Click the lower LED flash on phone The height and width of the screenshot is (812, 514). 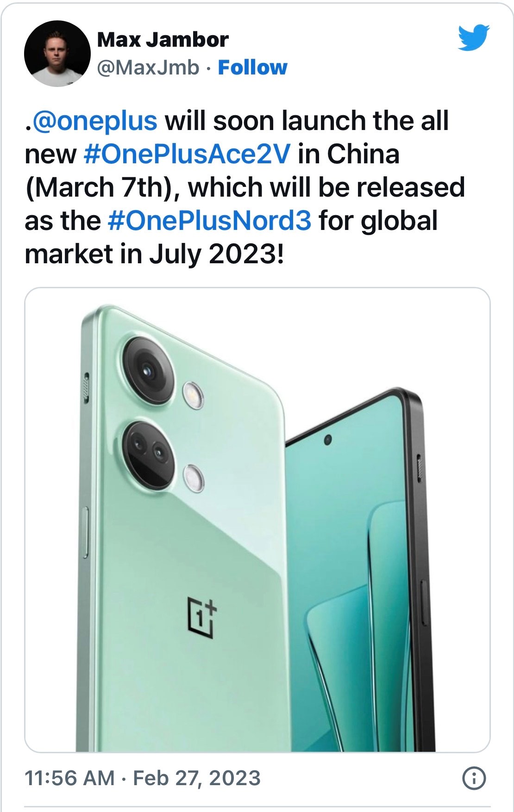(x=193, y=478)
